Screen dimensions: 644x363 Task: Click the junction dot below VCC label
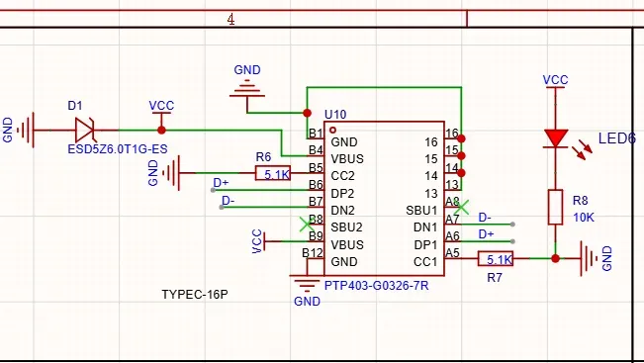pos(161,131)
